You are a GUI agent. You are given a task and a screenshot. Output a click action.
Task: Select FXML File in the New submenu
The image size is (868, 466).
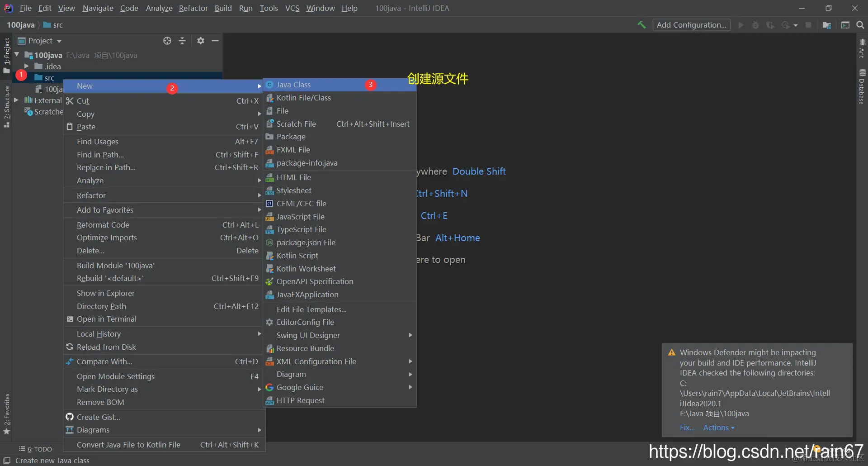pos(340,150)
